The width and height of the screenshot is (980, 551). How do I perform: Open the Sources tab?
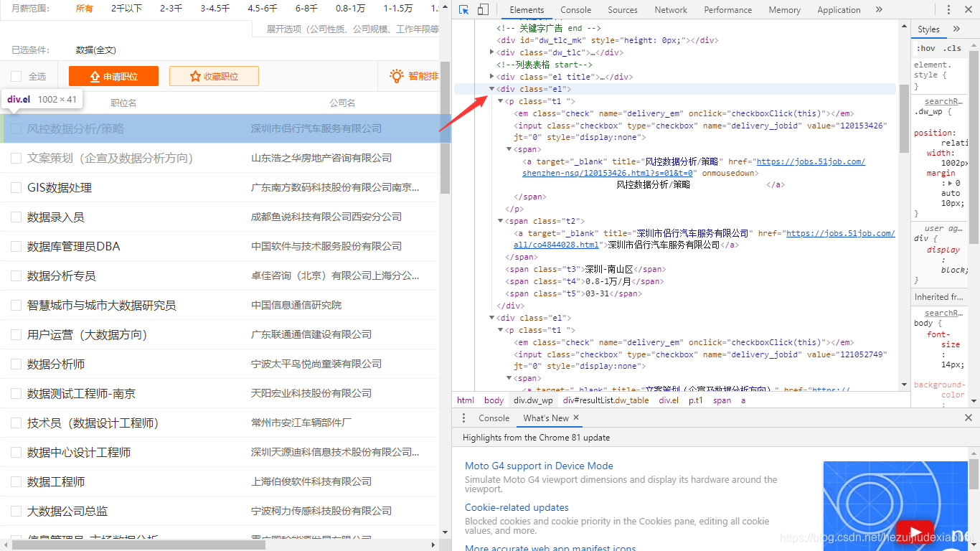point(623,10)
